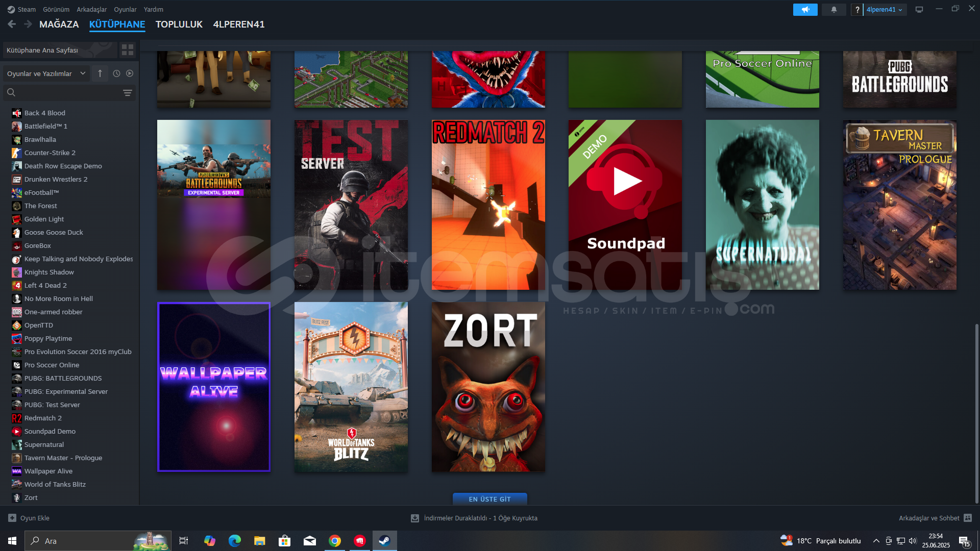Open the Görünüm menu
Viewport: 980px width, 551px height.
coord(56,9)
